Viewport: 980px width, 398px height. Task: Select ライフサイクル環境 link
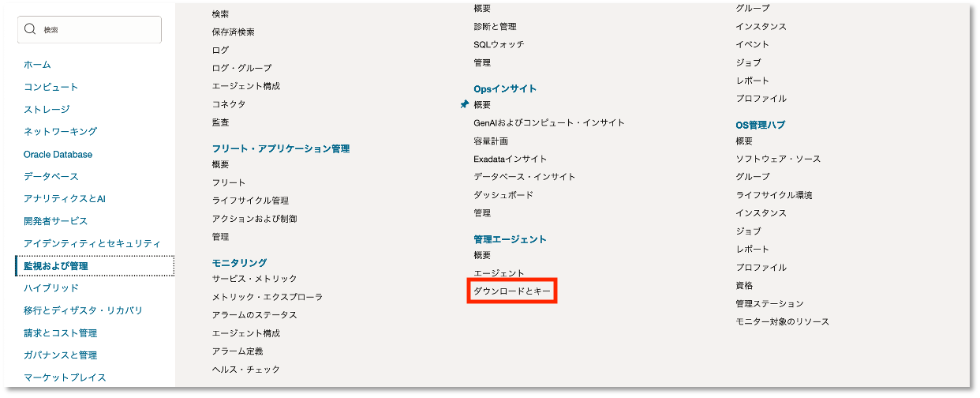[x=773, y=195]
